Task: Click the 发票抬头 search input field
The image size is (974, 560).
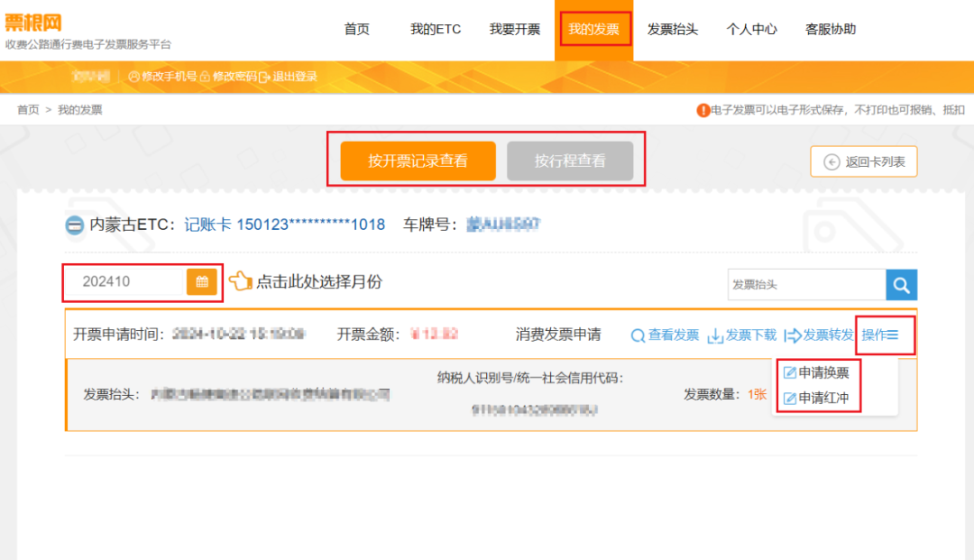Action: coord(807,284)
